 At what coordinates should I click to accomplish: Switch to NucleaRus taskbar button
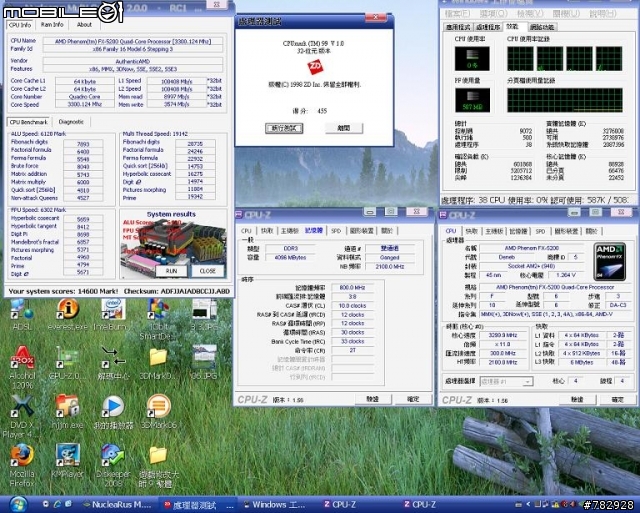(118, 505)
